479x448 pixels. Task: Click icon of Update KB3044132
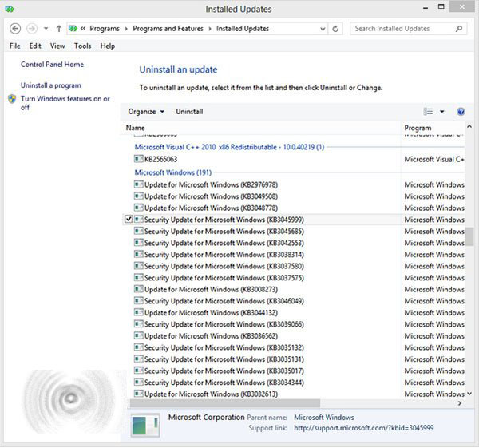point(139,312)
